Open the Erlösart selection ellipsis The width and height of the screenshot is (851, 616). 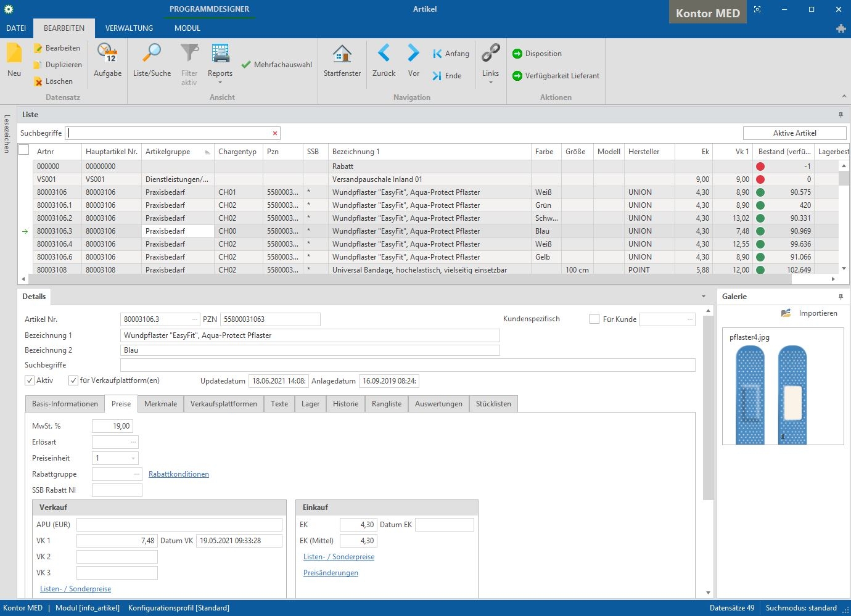[133, 442]
